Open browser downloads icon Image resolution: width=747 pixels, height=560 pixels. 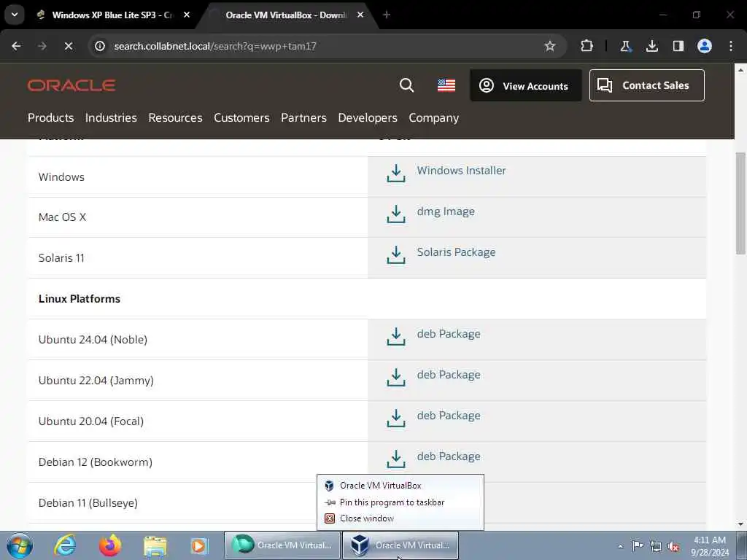coord(652,46)
